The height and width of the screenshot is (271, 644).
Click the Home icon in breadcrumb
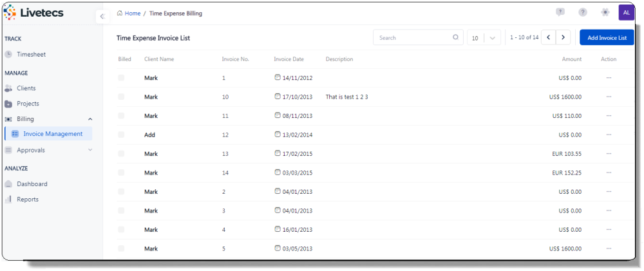click(120, 13)
